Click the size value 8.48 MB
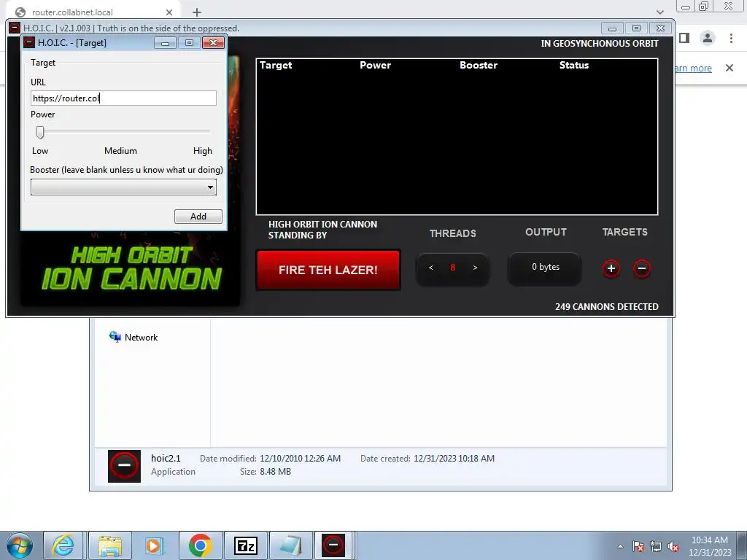 pyautogui.click(x=275, y=472)
